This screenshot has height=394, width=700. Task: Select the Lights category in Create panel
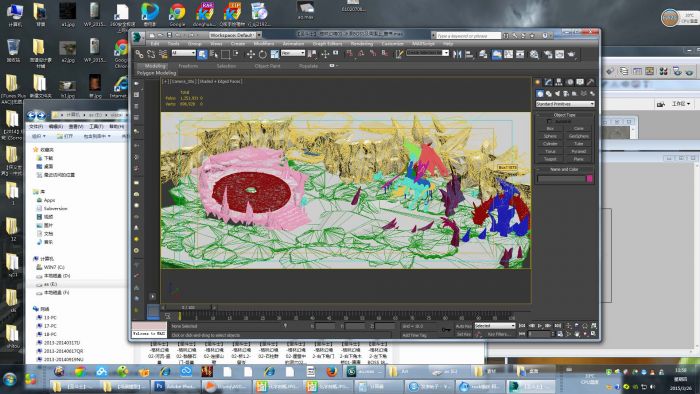coord(557,94)
